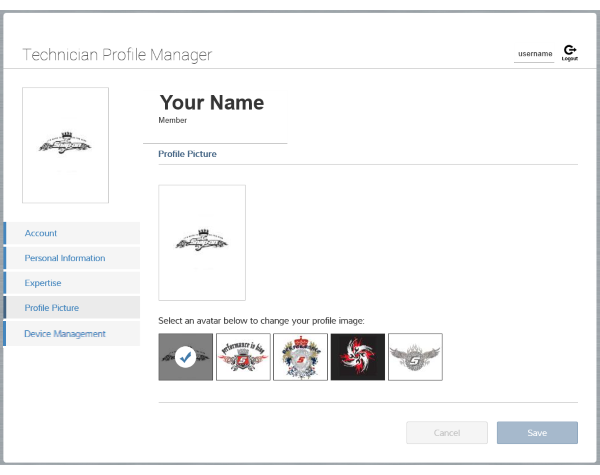Viewport: 600px width, 475px height.
Task: Pick the crown crest shield avatar
Action: click(300, 357)
